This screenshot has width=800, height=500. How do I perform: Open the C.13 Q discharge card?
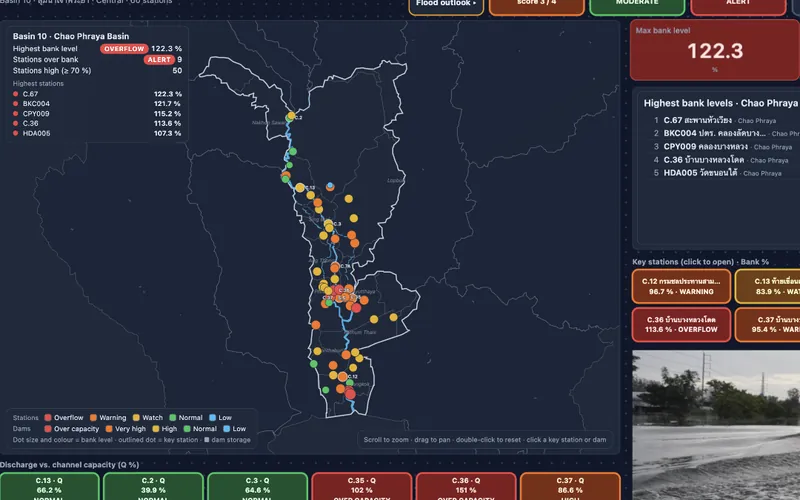49,486
